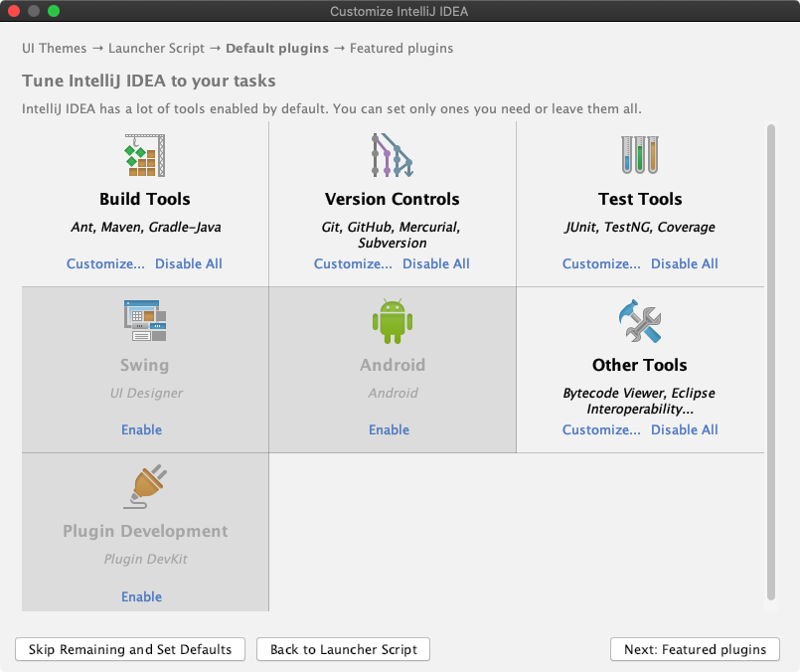
Task: Click the greyed Android heading
Action: coord(393,365)
